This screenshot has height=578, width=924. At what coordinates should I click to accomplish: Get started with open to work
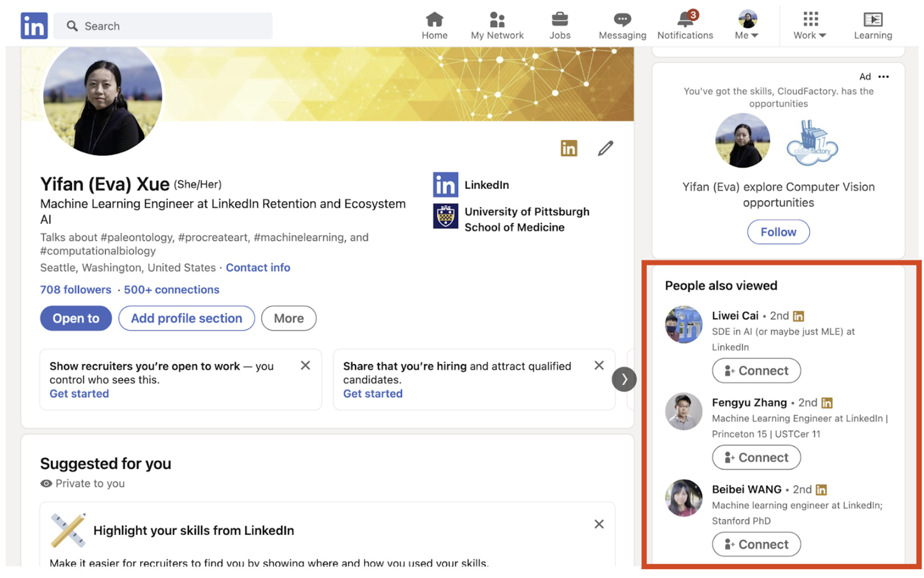point(79,394)
